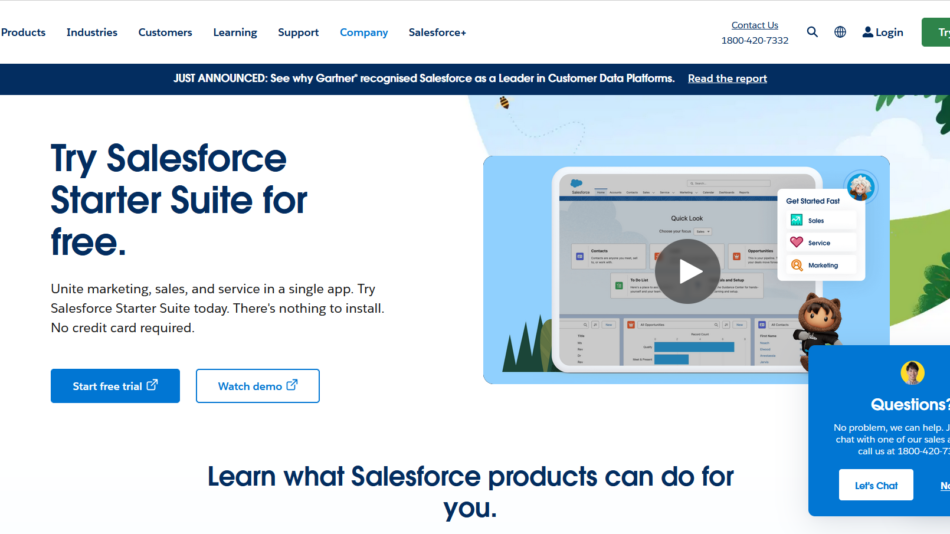The image size is (950, 534).
Task: Open the Customers menu
Action: [x=165, y=32]
